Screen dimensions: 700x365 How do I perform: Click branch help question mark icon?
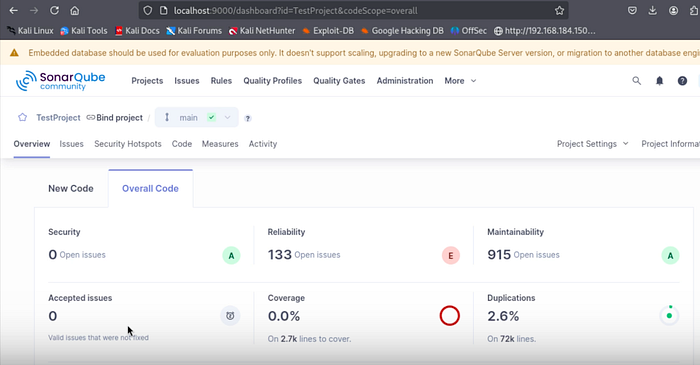tap(248, 118)
